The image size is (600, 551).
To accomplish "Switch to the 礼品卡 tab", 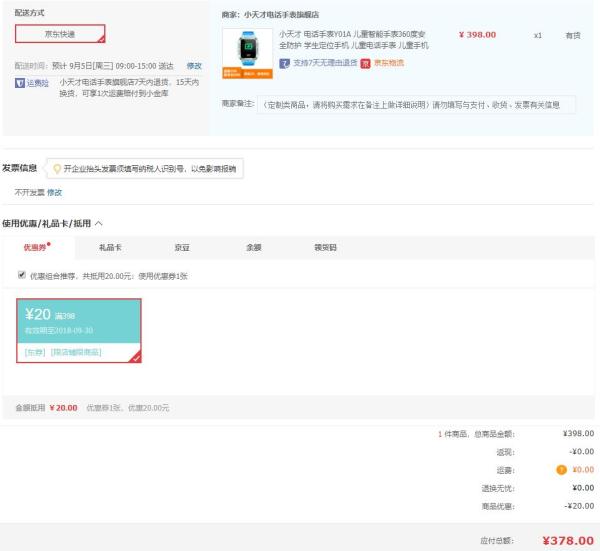I will (110, 248).
